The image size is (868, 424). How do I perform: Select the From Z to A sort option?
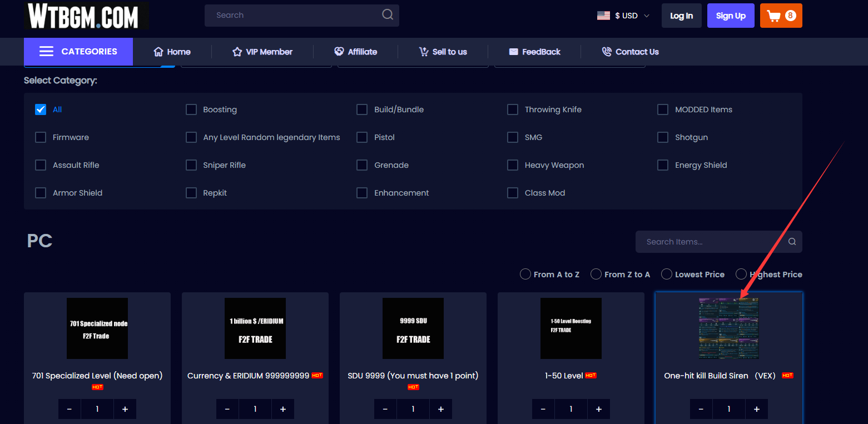[x=596, y=275]
